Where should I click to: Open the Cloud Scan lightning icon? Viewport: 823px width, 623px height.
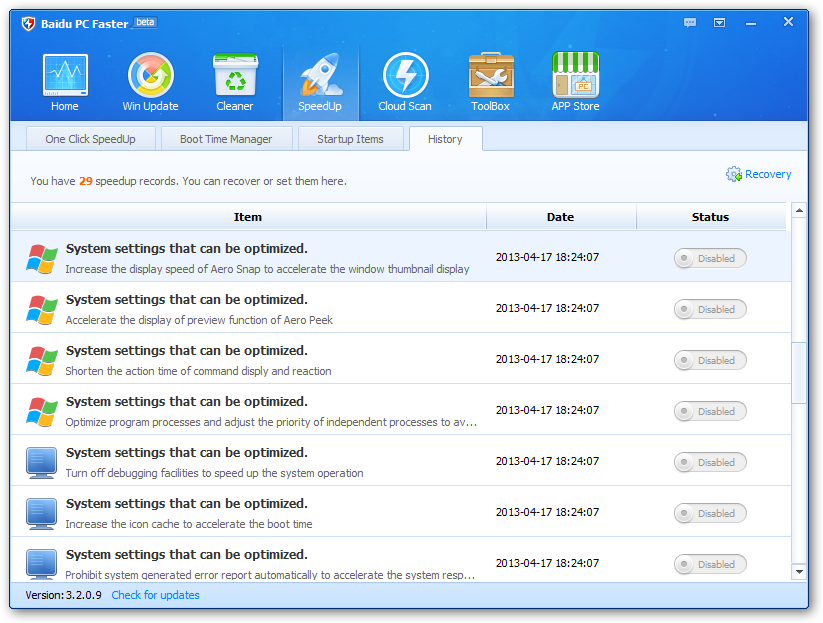[405, 75]
